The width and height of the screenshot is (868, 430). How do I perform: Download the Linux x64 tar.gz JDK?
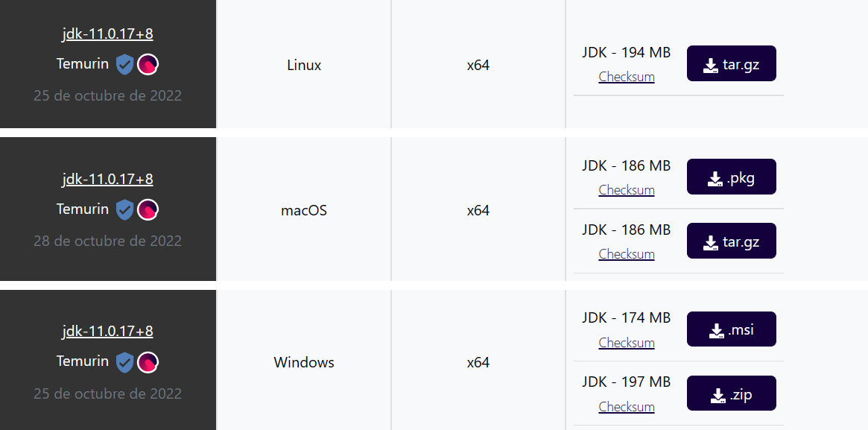731,63
